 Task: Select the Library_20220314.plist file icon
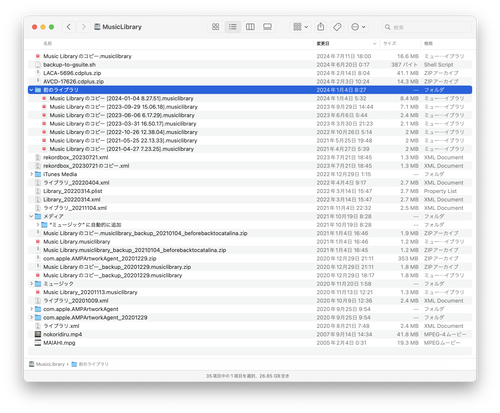pos(38,191)
